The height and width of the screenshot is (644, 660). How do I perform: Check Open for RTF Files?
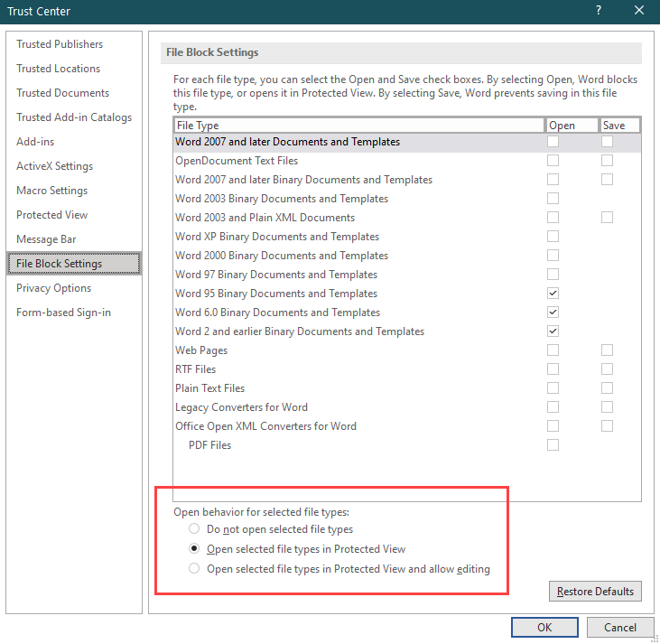[x=553, y=369]
